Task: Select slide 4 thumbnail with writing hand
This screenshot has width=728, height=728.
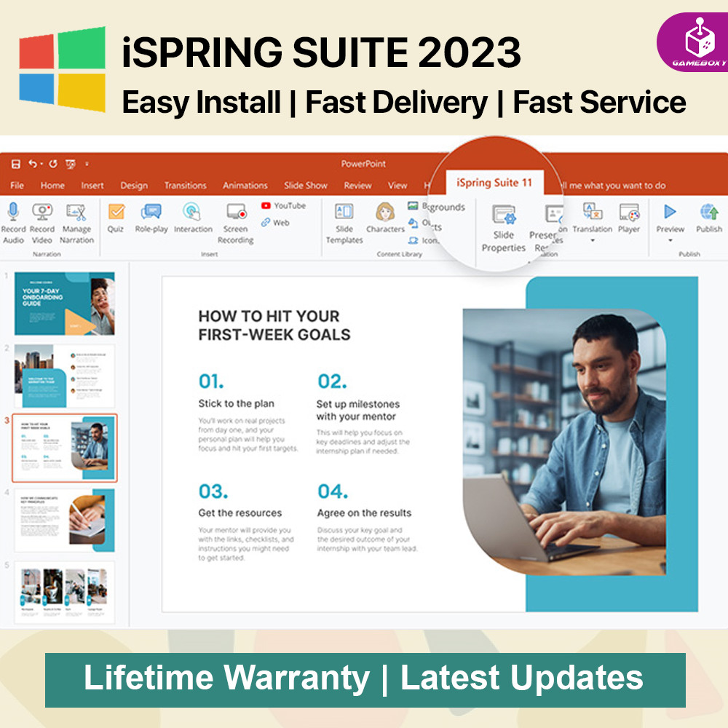Action: [65, 520]
